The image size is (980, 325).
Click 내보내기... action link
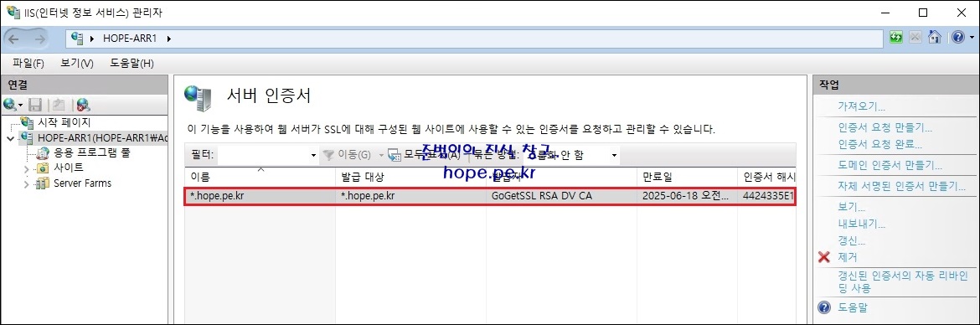pos(861,224)
